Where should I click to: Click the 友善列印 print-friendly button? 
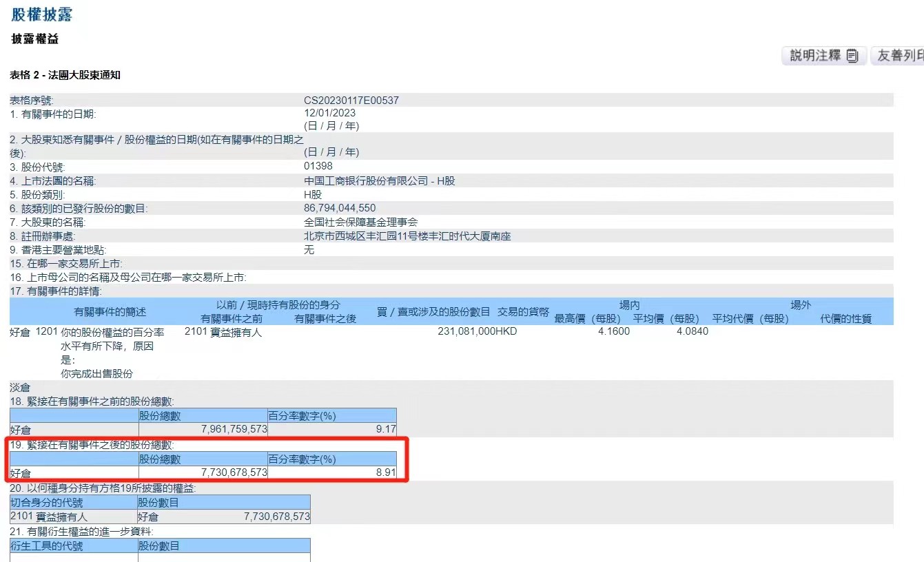pos(898,56)
